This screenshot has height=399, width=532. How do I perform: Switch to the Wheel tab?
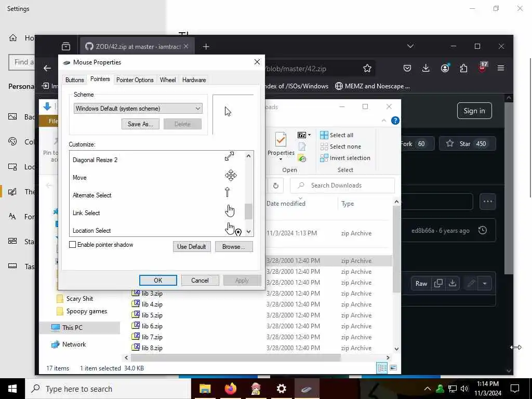tap(168, 80)
